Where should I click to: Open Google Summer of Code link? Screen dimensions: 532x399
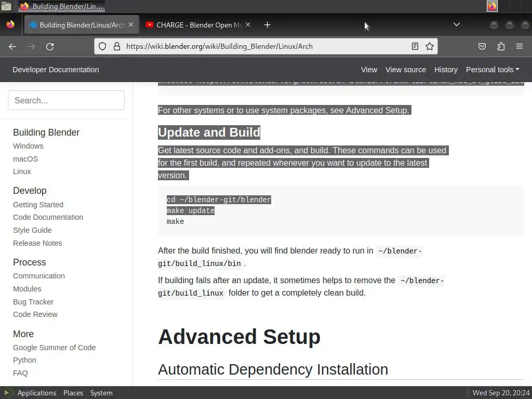(54, 348)
